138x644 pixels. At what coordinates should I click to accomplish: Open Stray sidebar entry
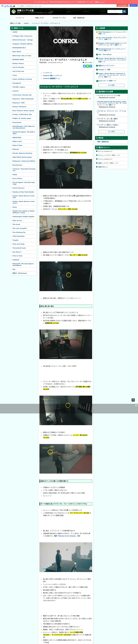[15, 207]
